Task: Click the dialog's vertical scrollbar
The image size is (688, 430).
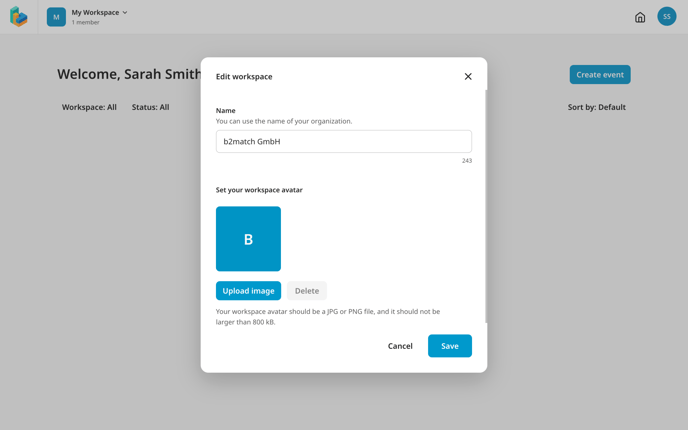Action: (x=486, y=206)
